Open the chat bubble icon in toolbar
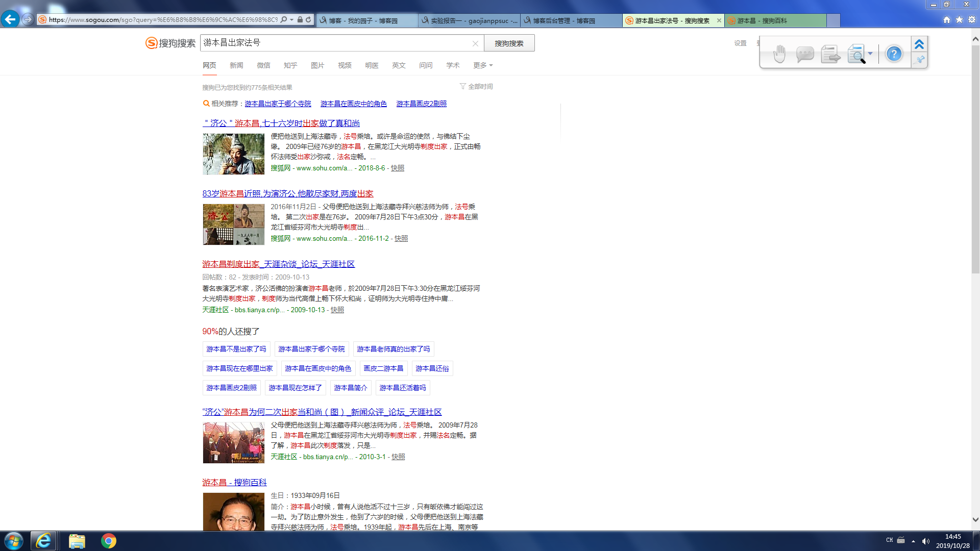The image size is (980, 551). (804, 54)
